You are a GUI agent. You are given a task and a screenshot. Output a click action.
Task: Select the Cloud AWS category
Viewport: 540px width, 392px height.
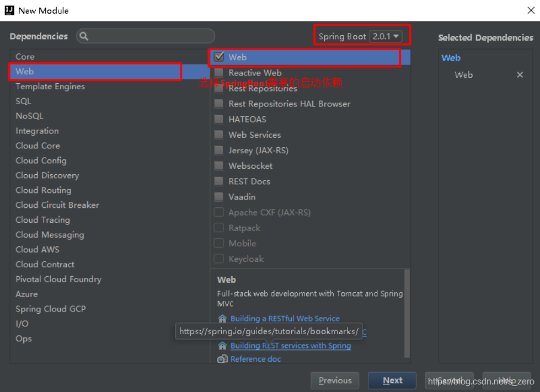[110, 249]
